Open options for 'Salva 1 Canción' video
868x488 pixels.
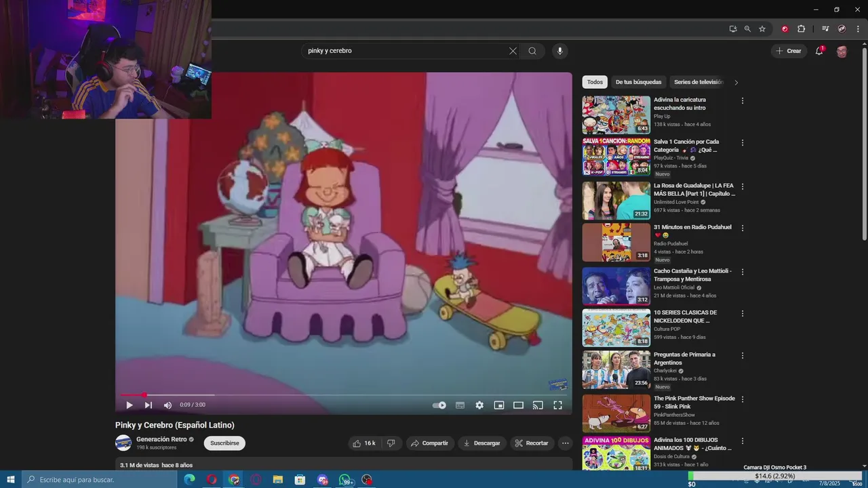tap(743, 143)
